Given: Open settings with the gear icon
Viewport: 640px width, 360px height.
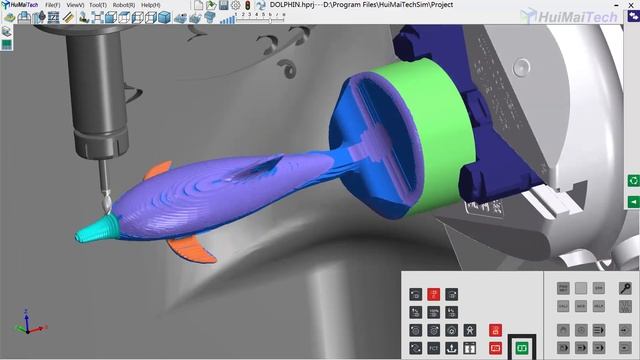Looking at the screenshot, I should pos(236,5).
